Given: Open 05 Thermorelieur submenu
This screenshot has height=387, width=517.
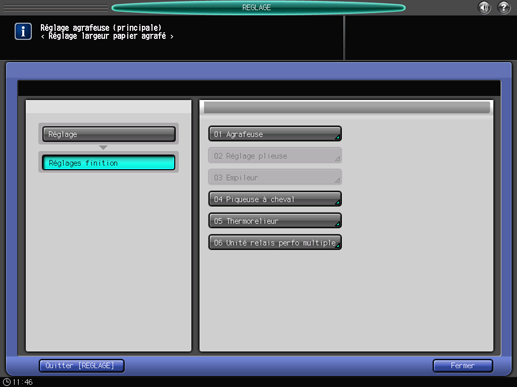Looking at the screenshot, I should coord(275,221).
